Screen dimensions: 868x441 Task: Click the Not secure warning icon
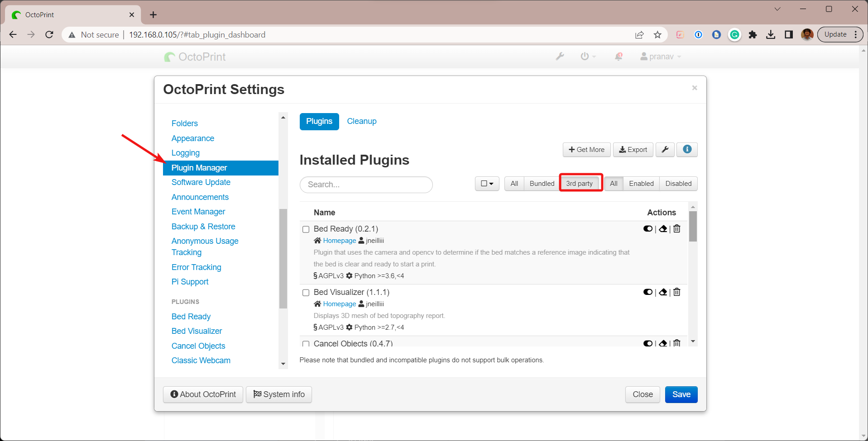[x=72, y=35]
